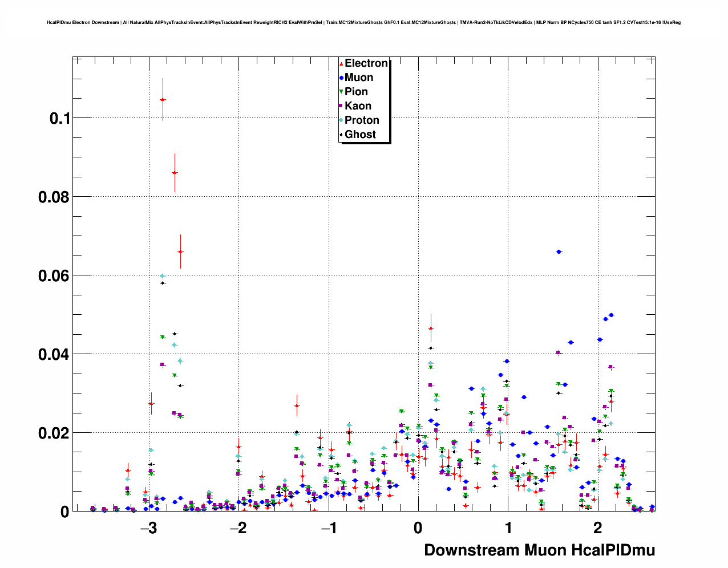
Task: Select the purple Kaon square legend marker
Action: 341,106
